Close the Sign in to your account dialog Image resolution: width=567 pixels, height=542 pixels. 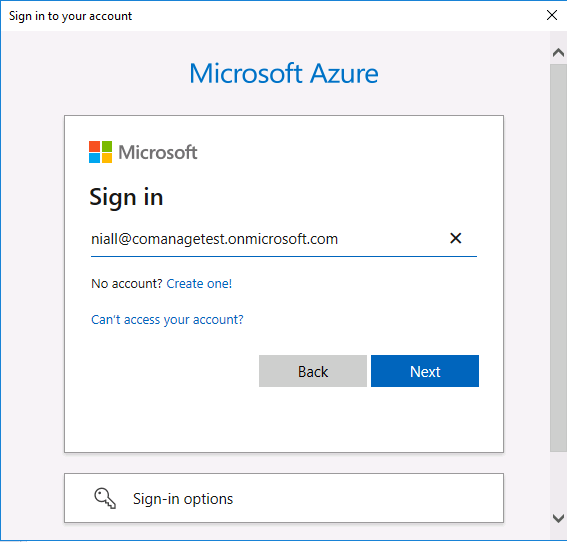click(552, 15)
